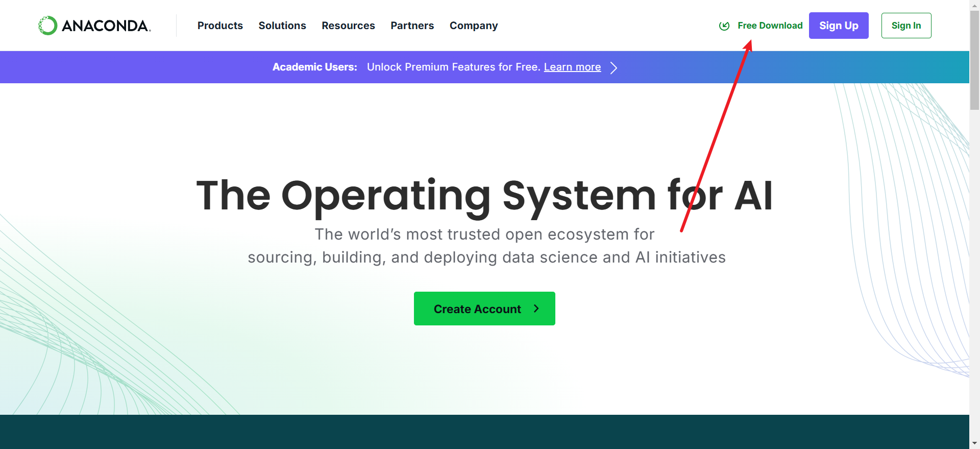The image size is (980, 449).
Task: Open the Partners menu
Action: click(412, 26)
